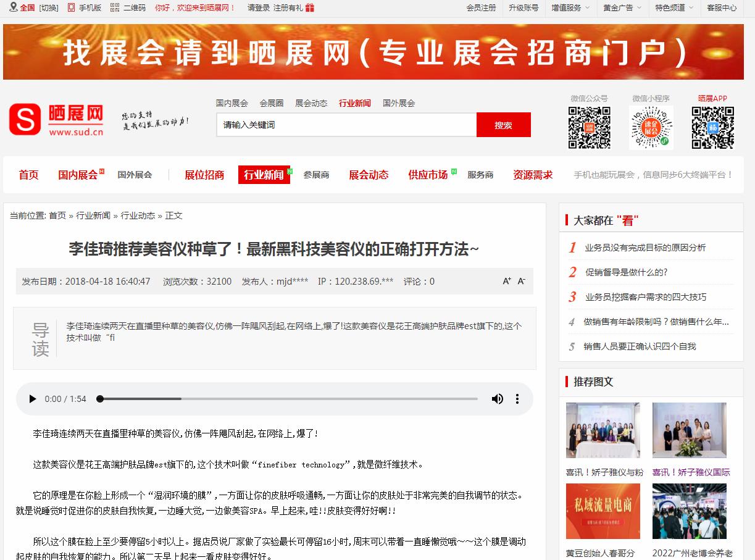
Task: Click the 晒展网 red S logo
Action: (25, 119)
